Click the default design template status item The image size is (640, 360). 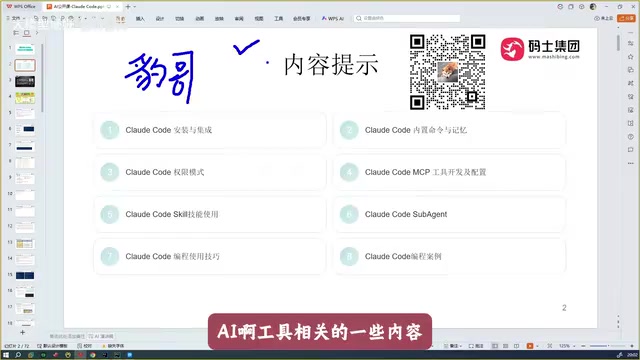point(52,346)
